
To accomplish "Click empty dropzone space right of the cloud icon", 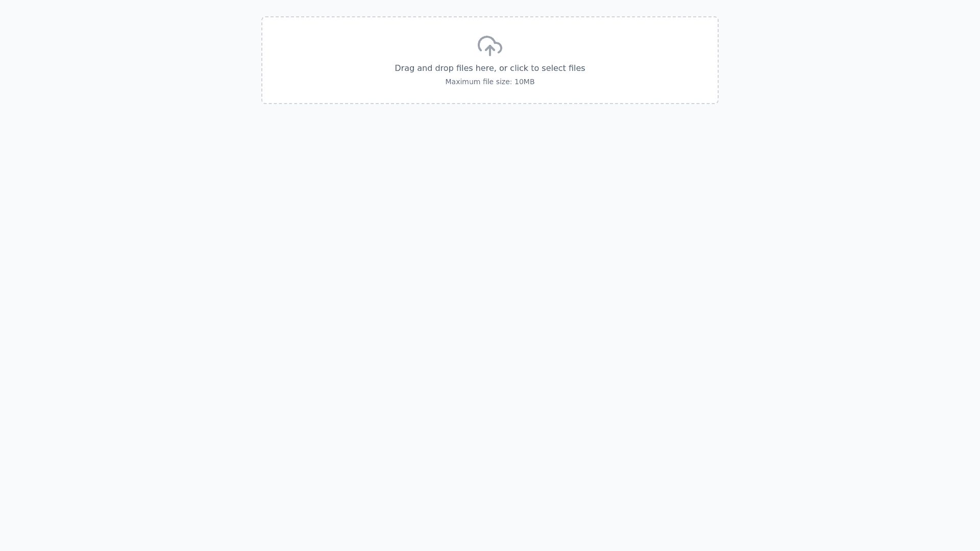I will tap(612, 46).
